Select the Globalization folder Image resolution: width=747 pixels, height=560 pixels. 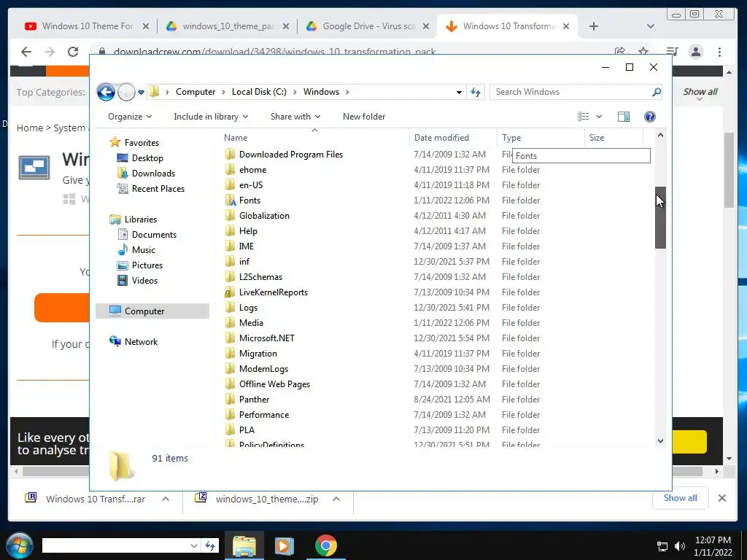tap(264, 216)
